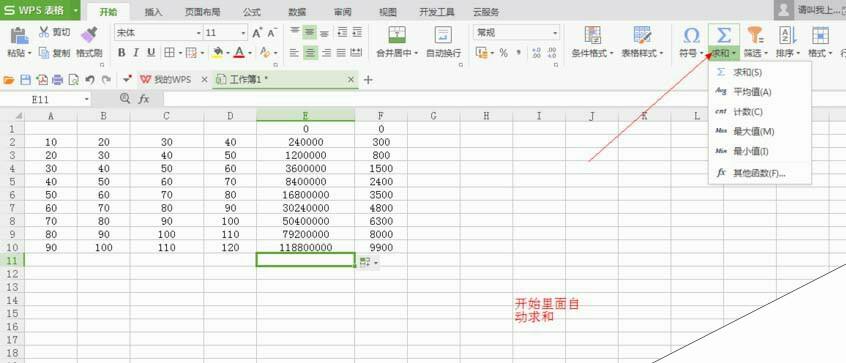Click into the formula bar input field
Screen dimensions: 846x363
click(x=504, y=99)
